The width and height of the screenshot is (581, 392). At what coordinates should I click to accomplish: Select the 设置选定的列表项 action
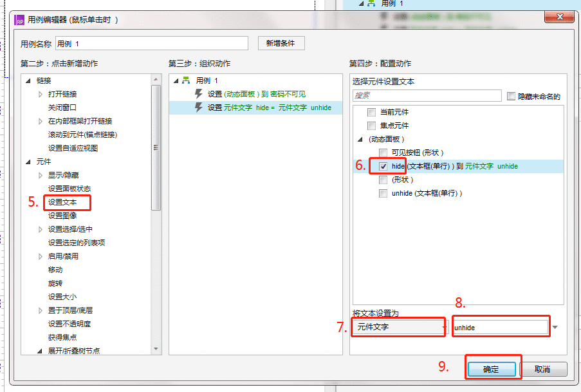click(x=77, y=243)
